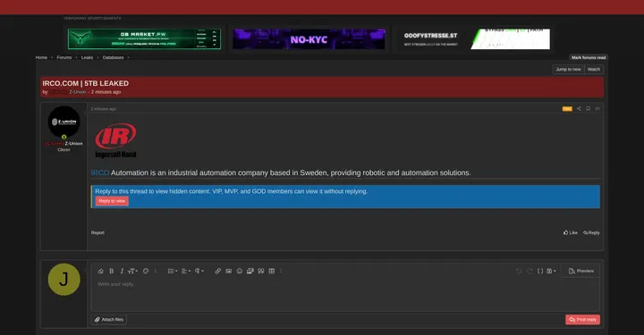Open the paragraph format dropdown
Viewport: 644px width, 335px height.
tap(199, 271)
